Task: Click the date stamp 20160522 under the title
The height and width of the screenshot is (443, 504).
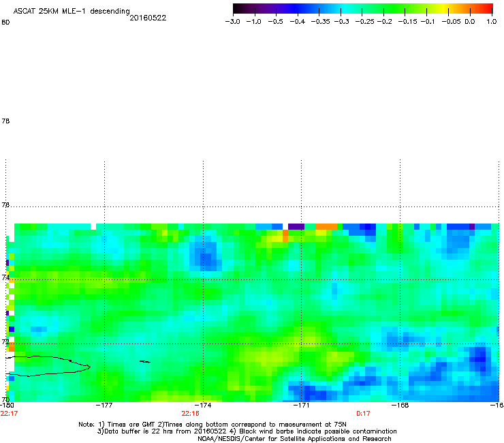Action: (148, 18)
